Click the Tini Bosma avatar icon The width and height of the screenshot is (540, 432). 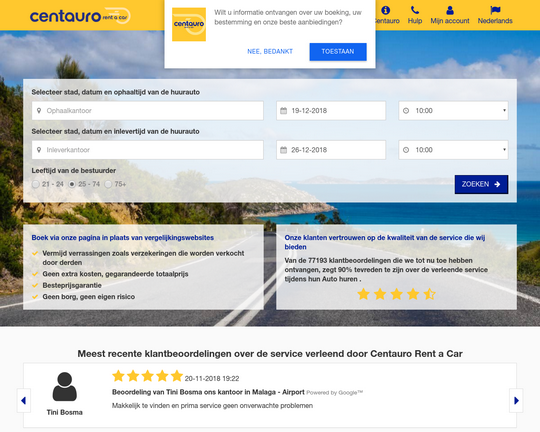click(64, 387)
